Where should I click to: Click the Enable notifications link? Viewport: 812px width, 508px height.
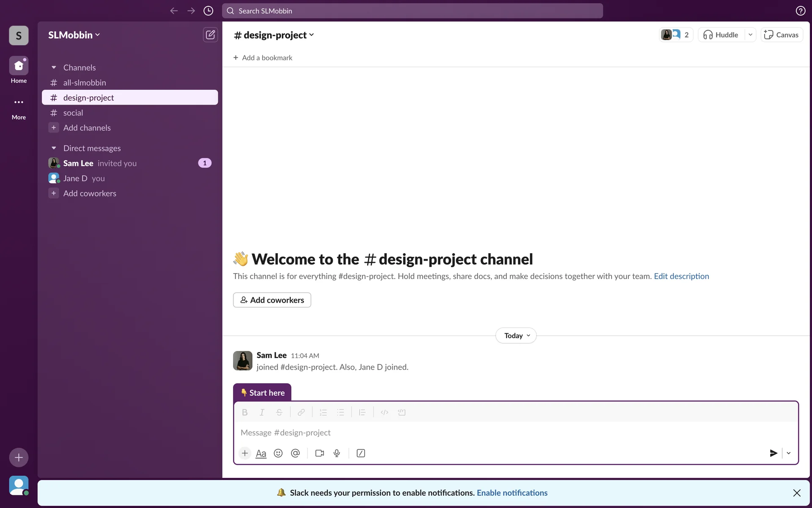coord(512,493)
